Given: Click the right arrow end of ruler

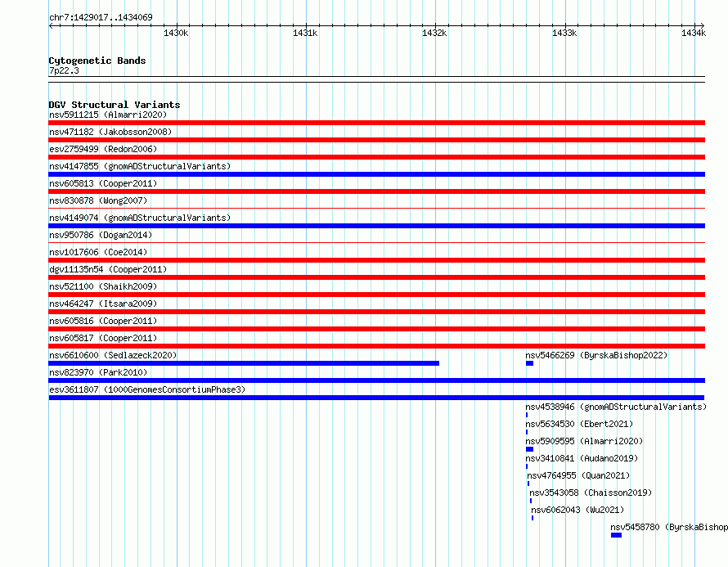Looking at the screenshot, I should coord(703,25).
